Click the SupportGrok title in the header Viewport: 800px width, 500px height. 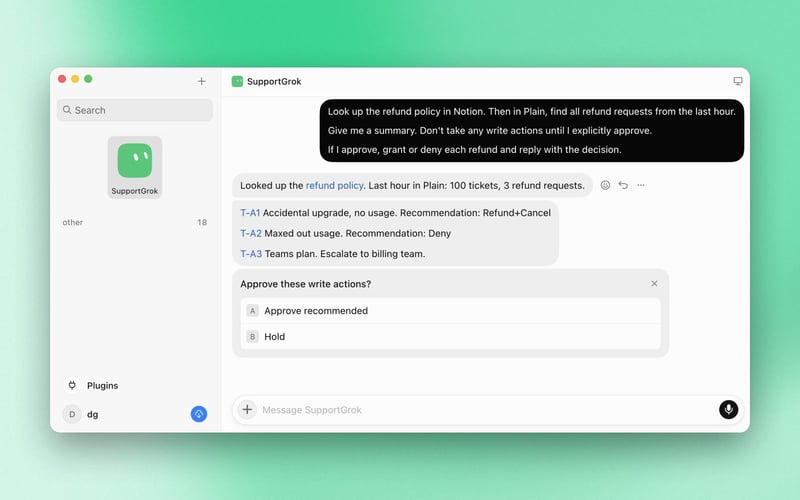pyautogui.click(x=274, y=82)
